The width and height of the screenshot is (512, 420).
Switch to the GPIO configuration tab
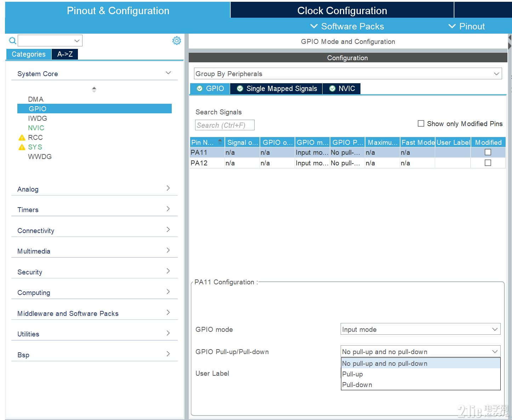210,89
